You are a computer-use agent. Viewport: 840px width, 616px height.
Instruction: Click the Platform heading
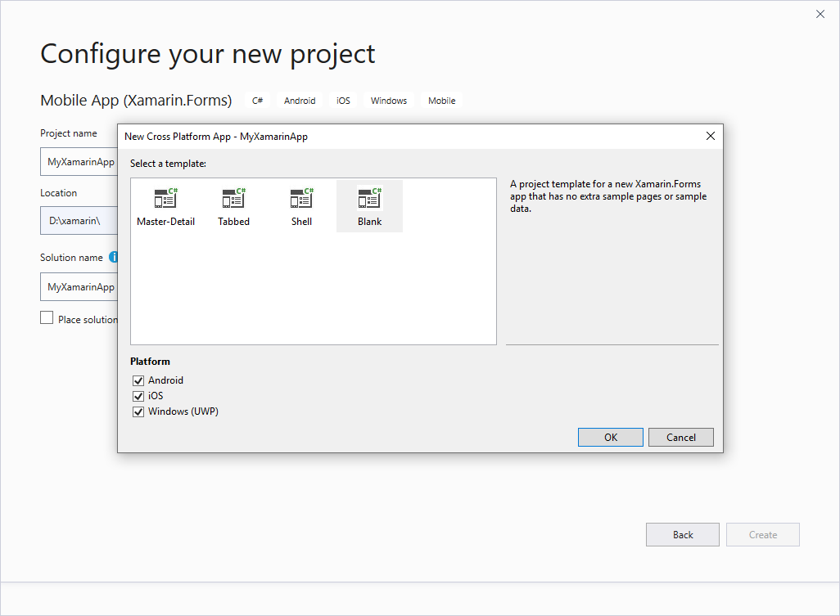(x=150, y=362)
